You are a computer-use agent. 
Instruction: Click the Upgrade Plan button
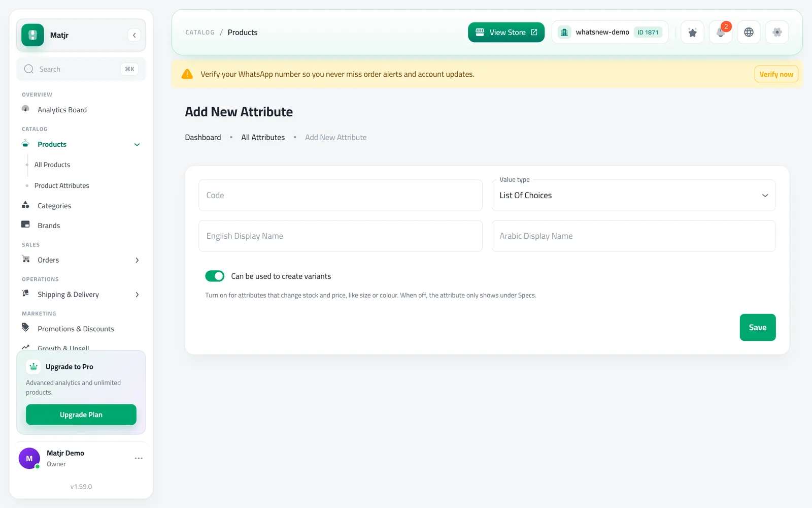point(81,415)
